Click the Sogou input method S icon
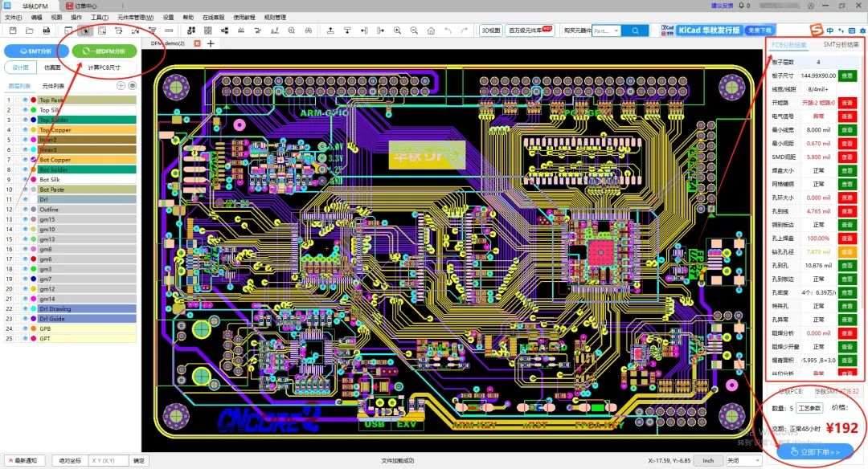868x469 pixels. tap(816, 30)
